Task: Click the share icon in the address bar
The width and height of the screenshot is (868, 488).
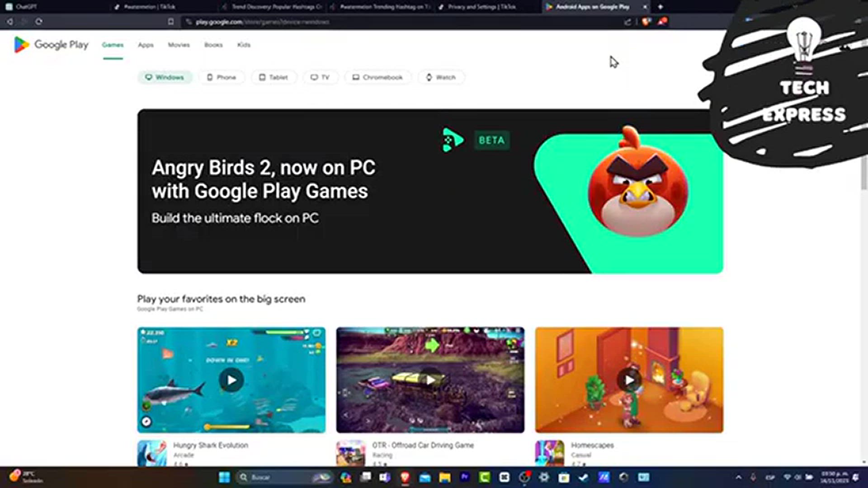Action: tap(627, 21)
